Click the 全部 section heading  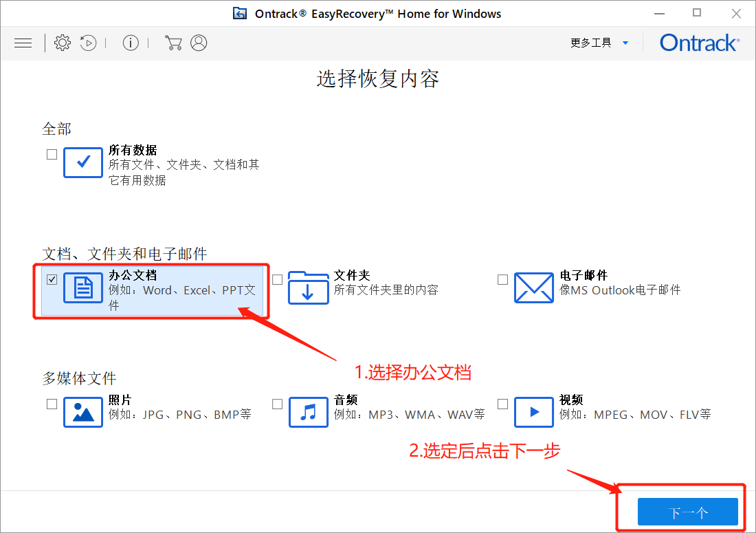tap(57, 129)
